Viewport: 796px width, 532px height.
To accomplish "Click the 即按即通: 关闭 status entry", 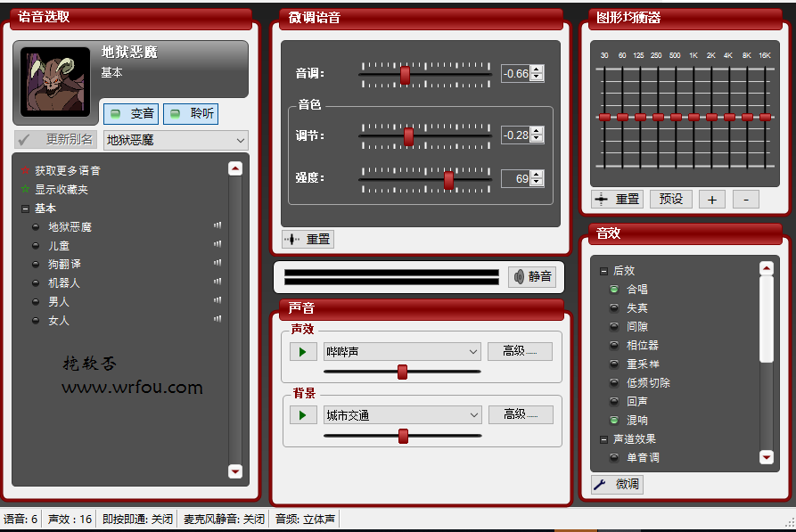I will coord(137,520).
